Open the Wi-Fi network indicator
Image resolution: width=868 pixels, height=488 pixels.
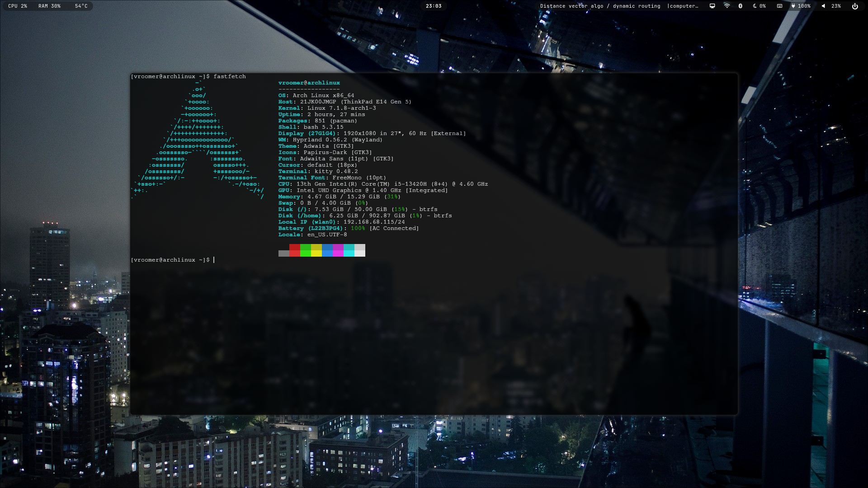pyautogui.click(x=727, y=6)
